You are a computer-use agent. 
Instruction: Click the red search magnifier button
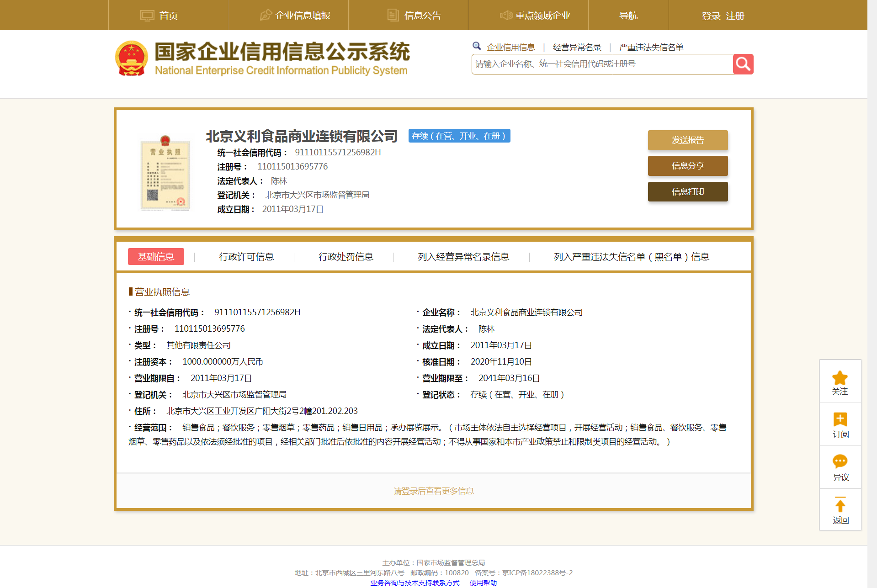[743, 64]
